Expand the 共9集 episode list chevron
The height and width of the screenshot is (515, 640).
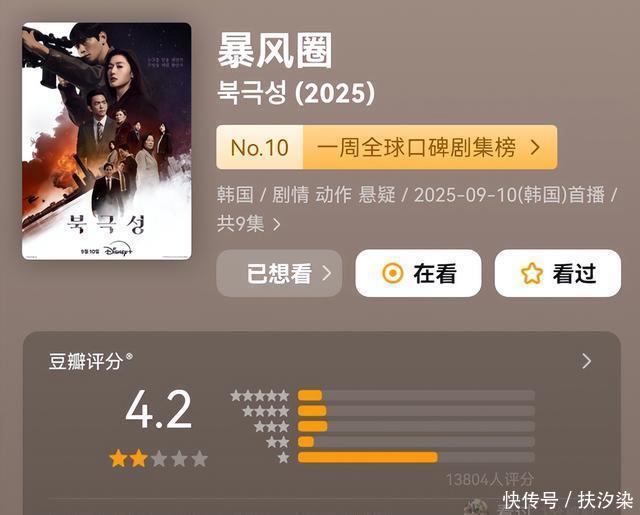[277, 224]
